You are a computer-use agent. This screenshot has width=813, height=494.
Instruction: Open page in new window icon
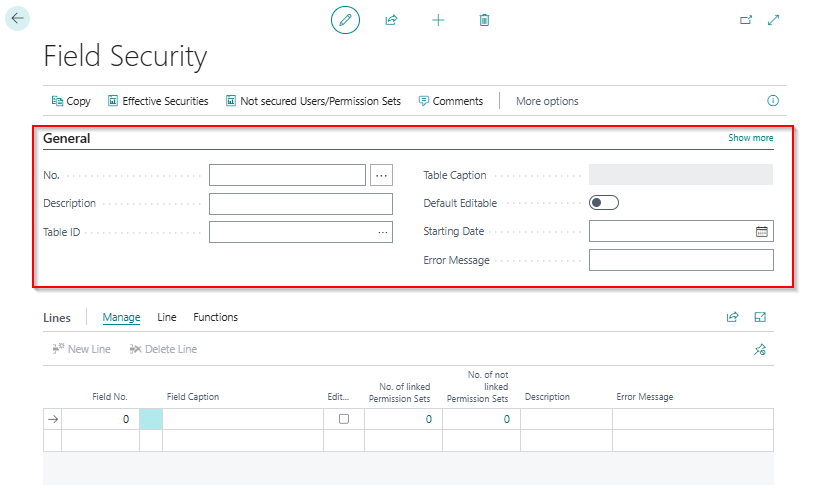(745, 20)
